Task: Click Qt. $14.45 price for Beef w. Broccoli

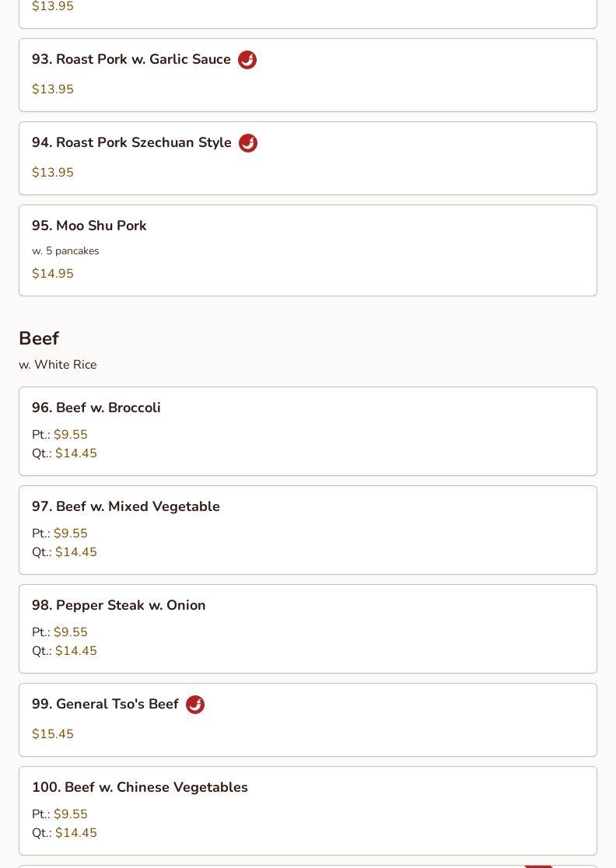Action: tap(65, 453)
